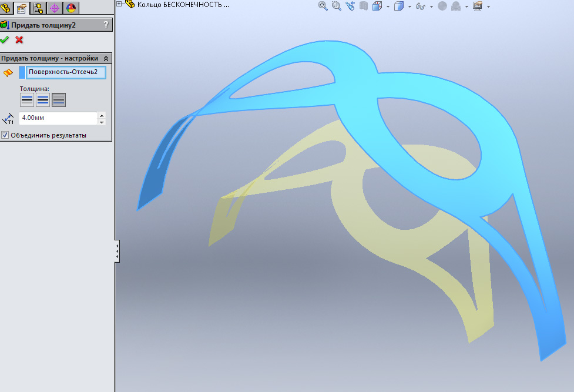Click the 4.00мм thickness field

[x=58, y=118]
